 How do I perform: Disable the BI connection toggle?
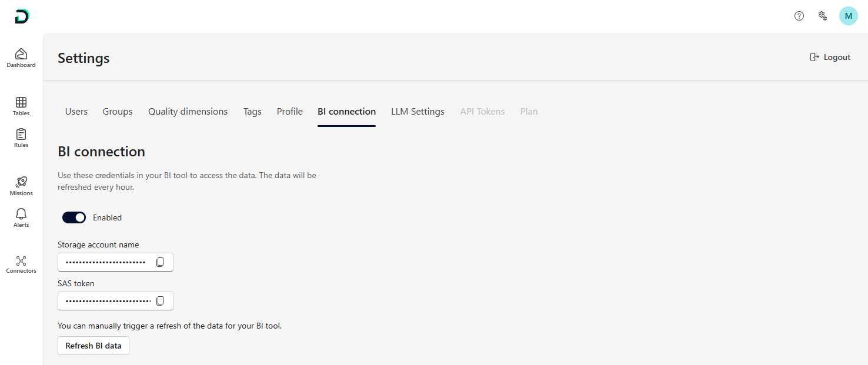click(74, 217)
